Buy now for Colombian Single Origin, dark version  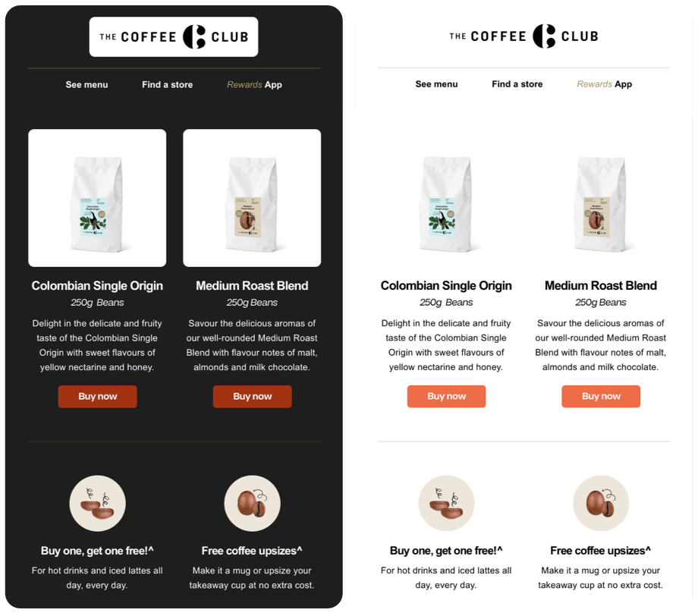[97, 397]
